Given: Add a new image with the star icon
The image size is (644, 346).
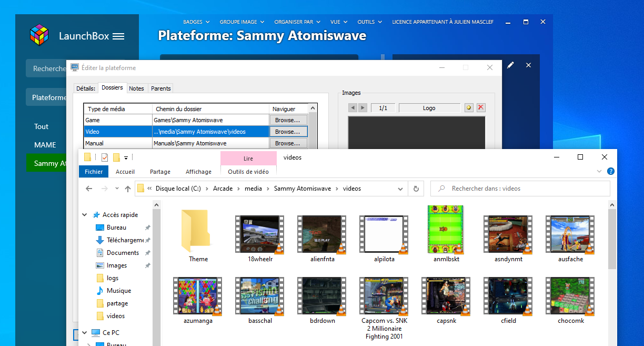Looking at the screenshot, I should pyautogui.click(x=469, y=108).
